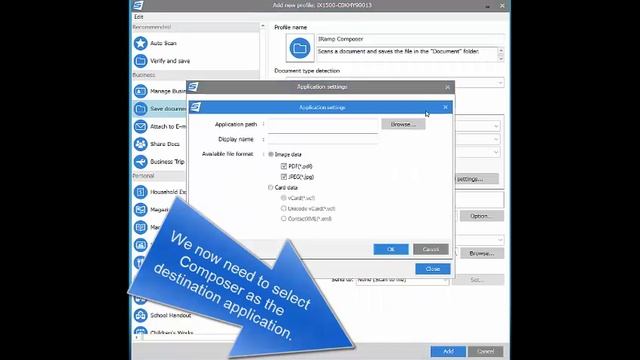Click the large folder profile icon

click(x=300, y=48)
